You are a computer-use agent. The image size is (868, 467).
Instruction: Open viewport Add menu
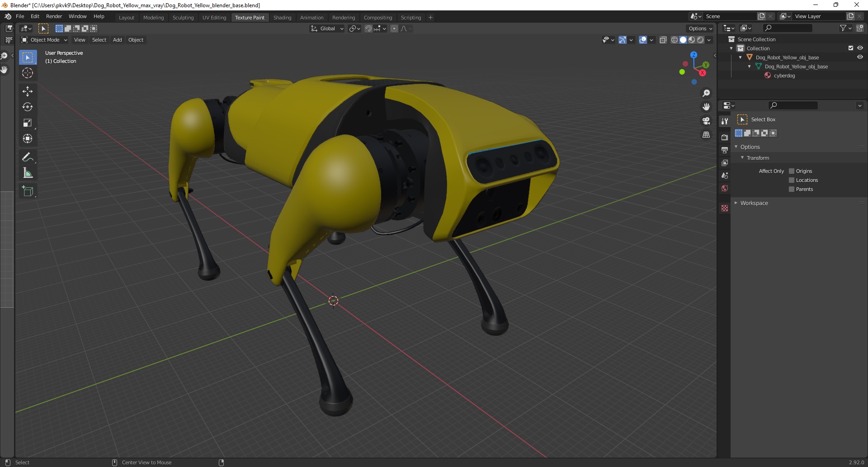117,40
